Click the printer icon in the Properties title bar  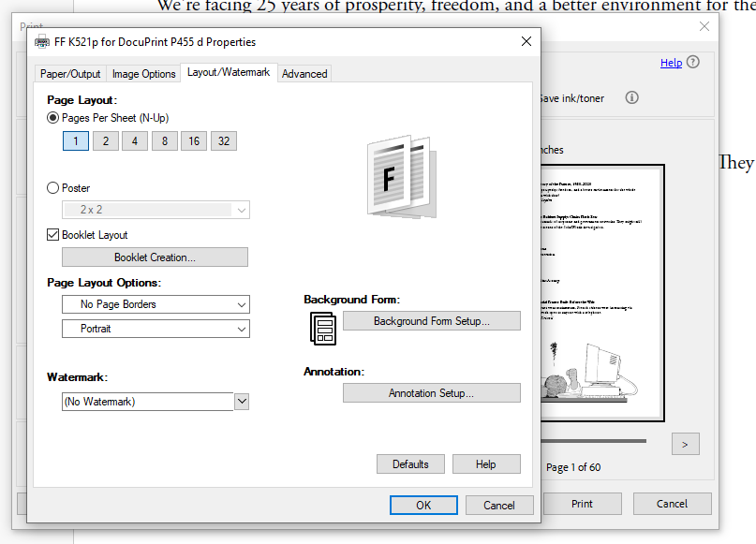pyautogui.click(x=42, y=42)
